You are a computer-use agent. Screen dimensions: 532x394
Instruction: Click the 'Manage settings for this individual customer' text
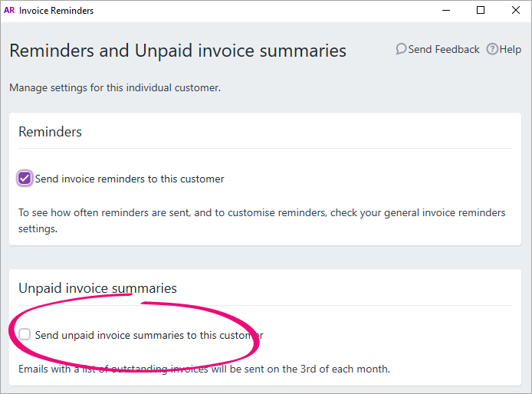coord(115,87)
